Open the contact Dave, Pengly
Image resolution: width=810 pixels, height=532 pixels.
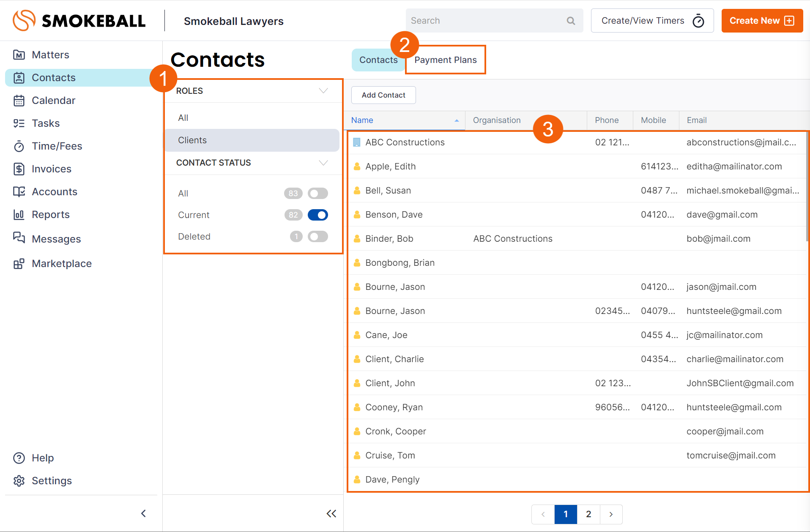[x=392, y=480]
